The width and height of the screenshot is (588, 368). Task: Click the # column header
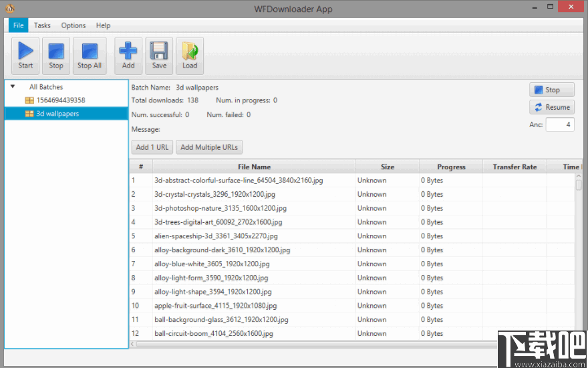(x=142, y=167)
